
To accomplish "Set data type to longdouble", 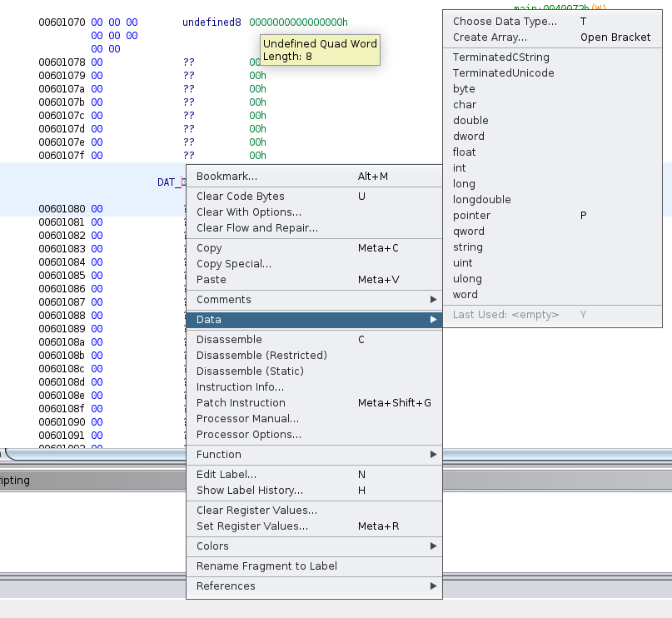I will pyautogui.click(x=552, y=200).
